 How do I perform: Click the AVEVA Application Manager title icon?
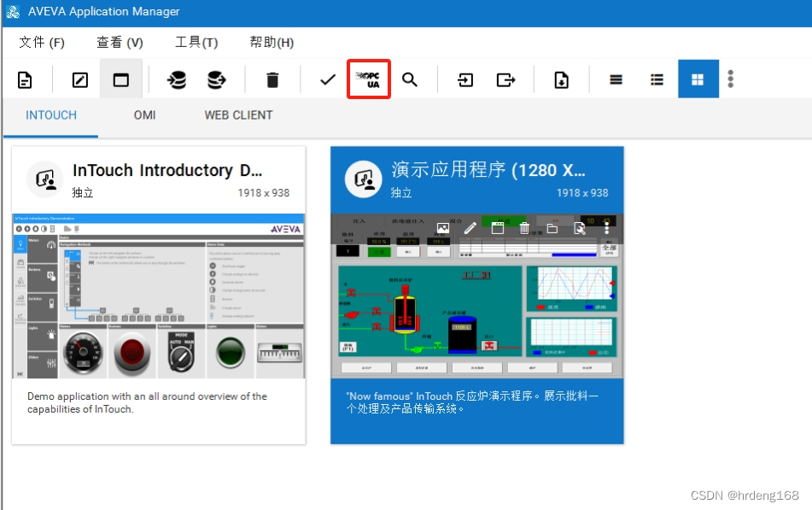(13, 11)
